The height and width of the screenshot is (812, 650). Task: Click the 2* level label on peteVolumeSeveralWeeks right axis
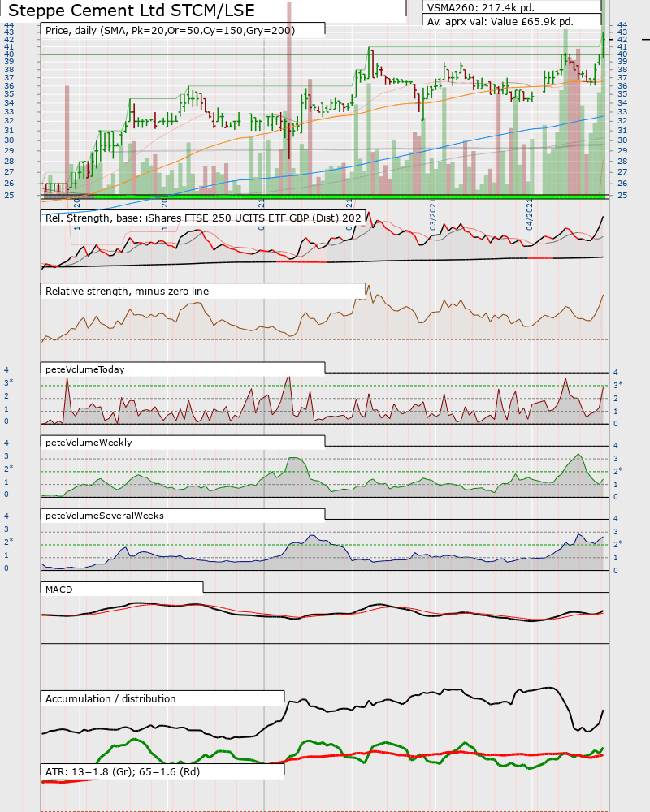point(617,544)
